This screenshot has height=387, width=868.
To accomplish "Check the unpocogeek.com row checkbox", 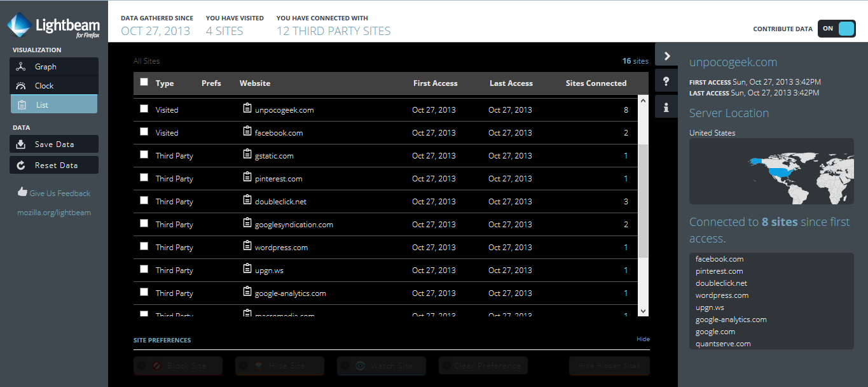I will (x=144, y=109).
